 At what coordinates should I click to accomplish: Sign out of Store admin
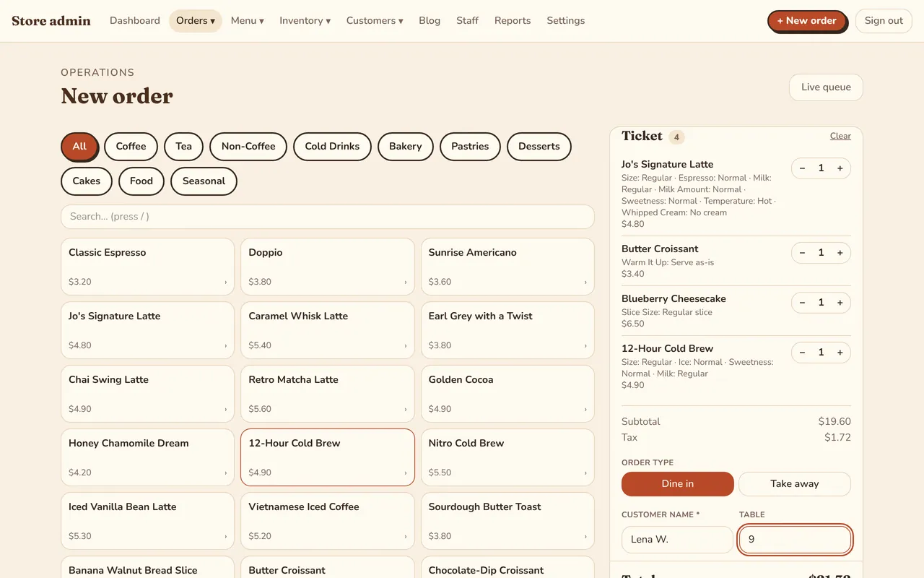[884, 21]
